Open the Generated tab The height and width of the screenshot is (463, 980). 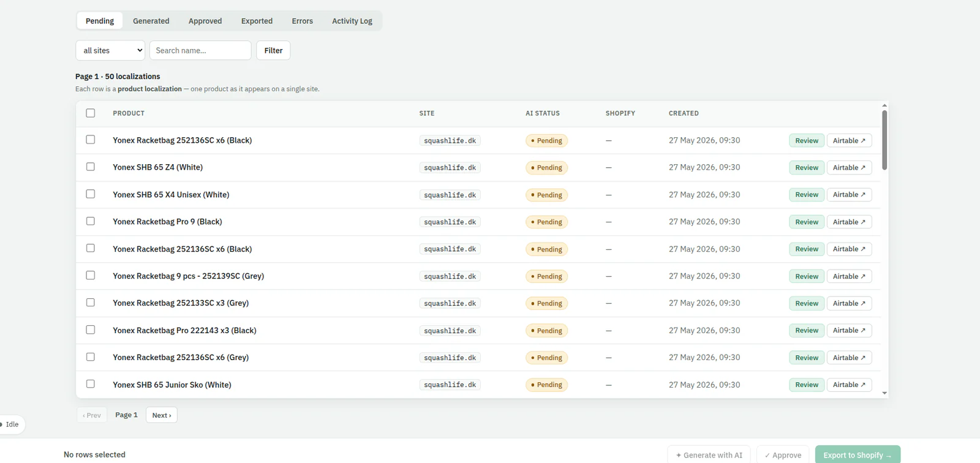point(151,21)
